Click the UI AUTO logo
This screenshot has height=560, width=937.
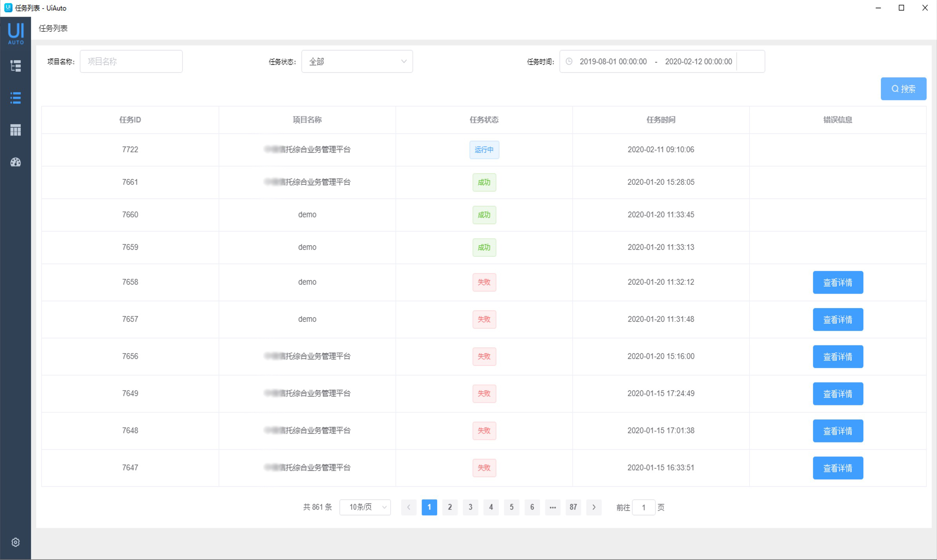coord(16,33)
